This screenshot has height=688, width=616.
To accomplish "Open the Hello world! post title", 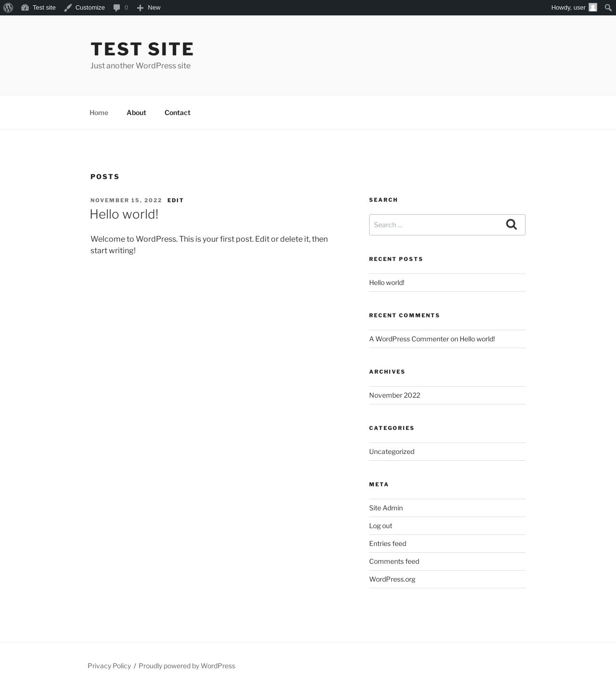I will (x=124, y=214).
